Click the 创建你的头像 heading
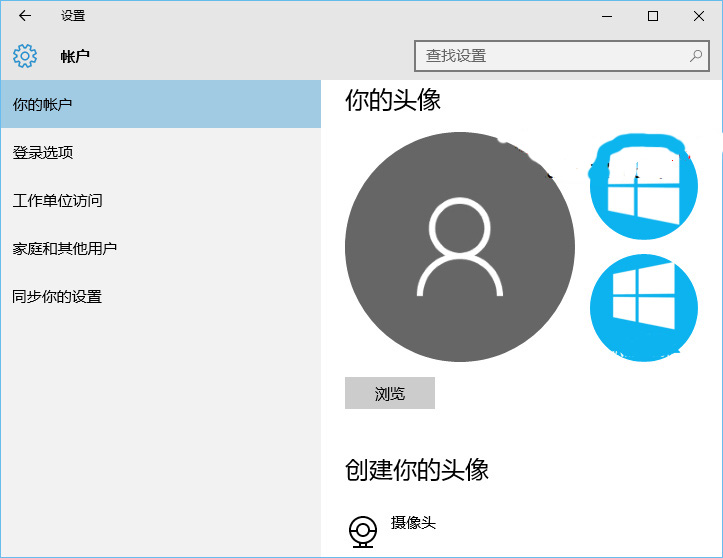This screenshot has height=558, width=723. pos(417,470)
